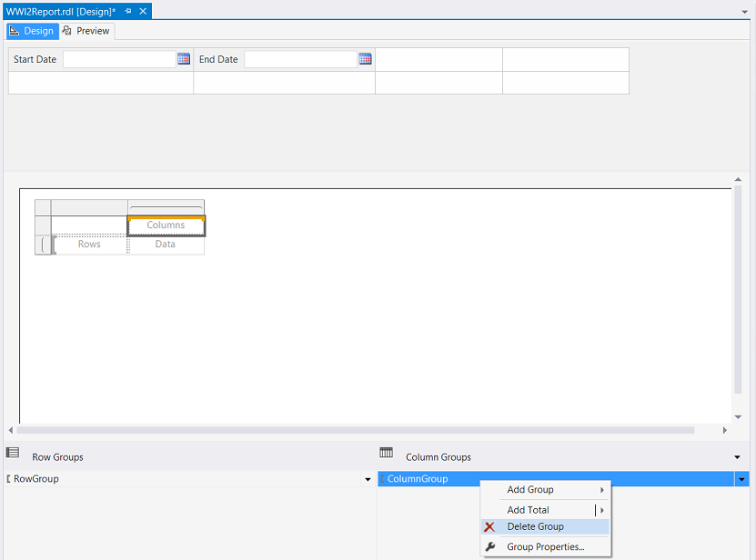Viewport: 756px width, 560px height.
Task: Click the Row Groups pane icon
Action: point(13,453)
